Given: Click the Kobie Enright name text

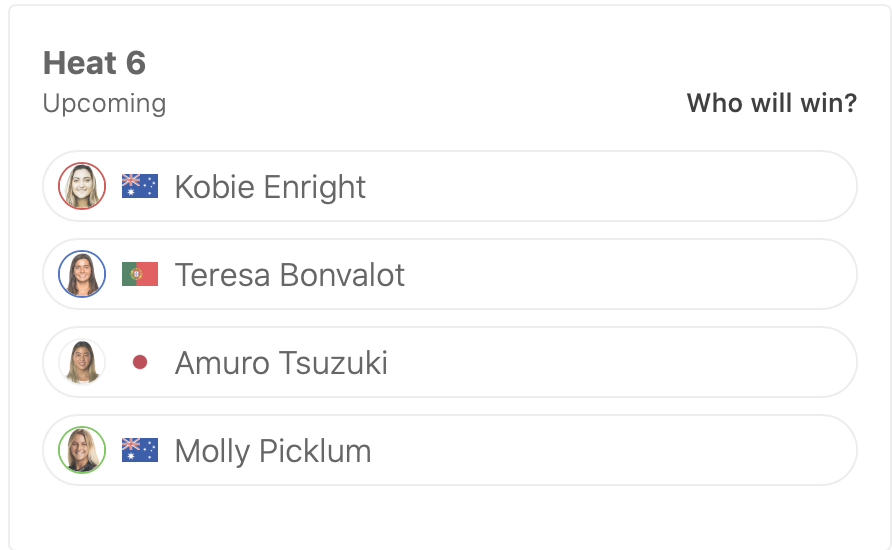Looking at the screenshot, I should pyautogui.click(x=270, y=187).
